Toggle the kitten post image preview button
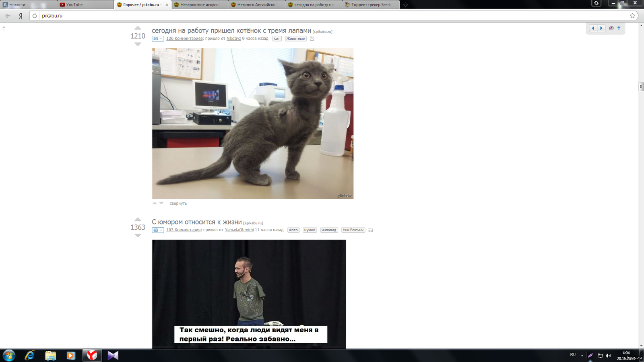Screen dimensions: 644x362 pos(158,39)
